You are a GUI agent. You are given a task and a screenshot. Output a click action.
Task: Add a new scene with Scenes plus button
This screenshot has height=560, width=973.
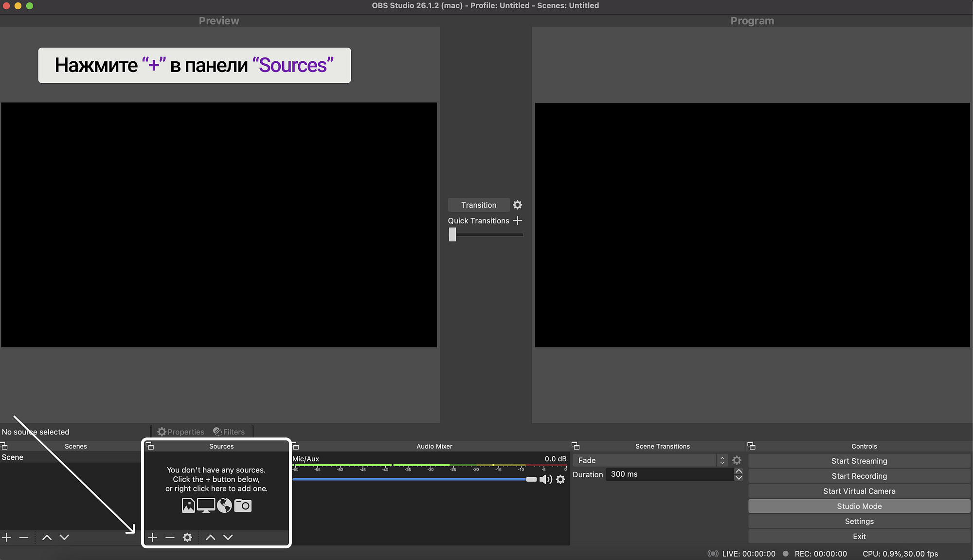pyautogui.click(x=6, y=537)
